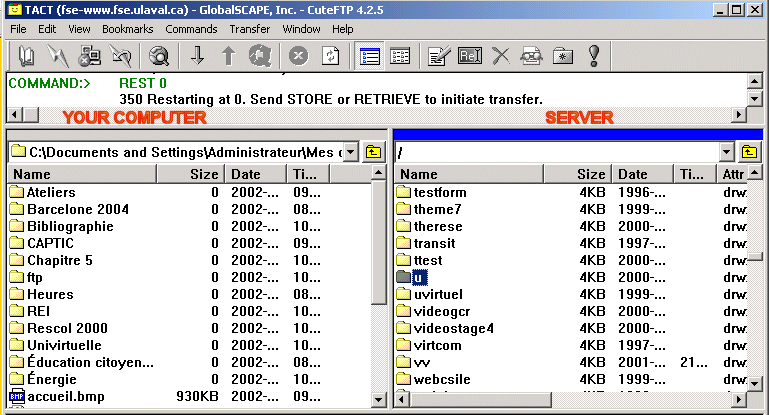Select the Ateliers local folder

[x=51, y=192]
